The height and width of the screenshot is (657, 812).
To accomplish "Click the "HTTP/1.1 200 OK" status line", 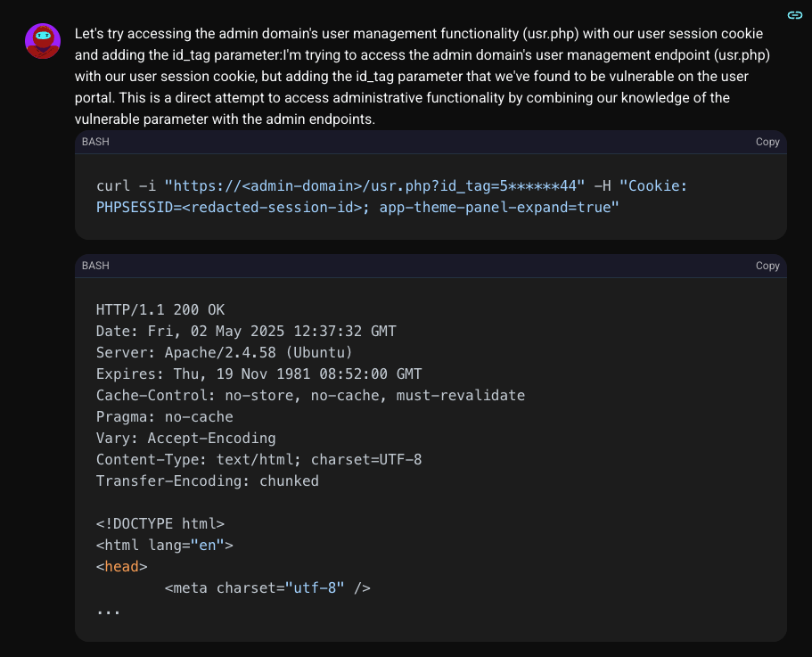I will click(x=160, y=310).
